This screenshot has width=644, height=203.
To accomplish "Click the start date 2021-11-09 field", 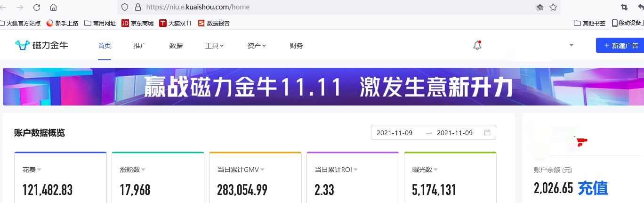I will coord(394,133).
